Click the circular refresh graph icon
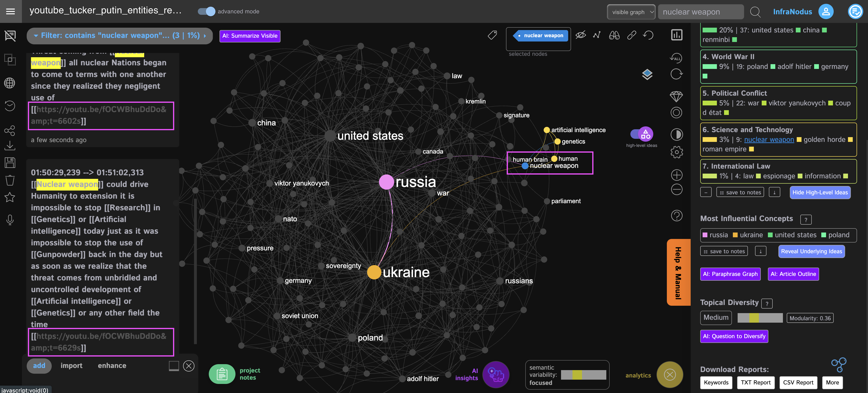 [676, 74]
